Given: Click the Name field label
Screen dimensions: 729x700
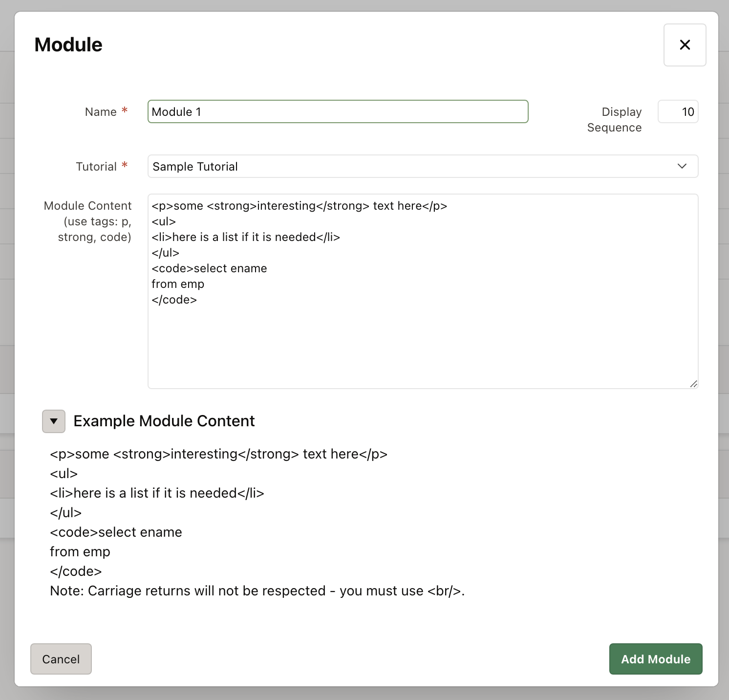Looking at the screenshot, I should click(101, 112).
